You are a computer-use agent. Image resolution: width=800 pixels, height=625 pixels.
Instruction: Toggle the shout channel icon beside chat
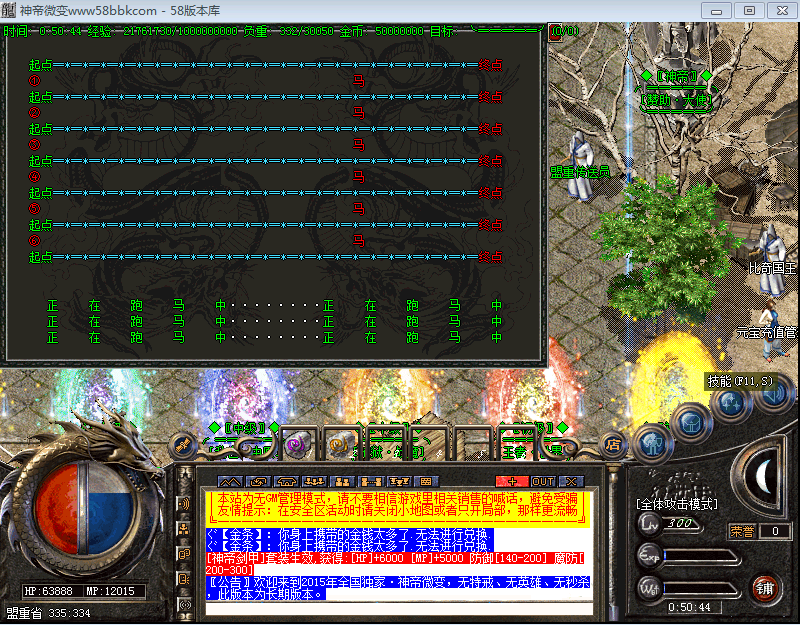click(184, 504)
